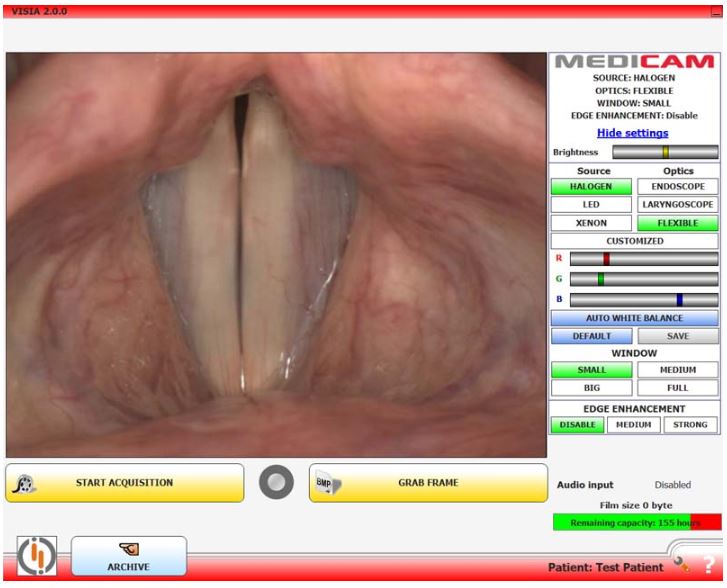Select LED as the light source
The height and width of the screenshot is (588, 727).
coord(591,204)
